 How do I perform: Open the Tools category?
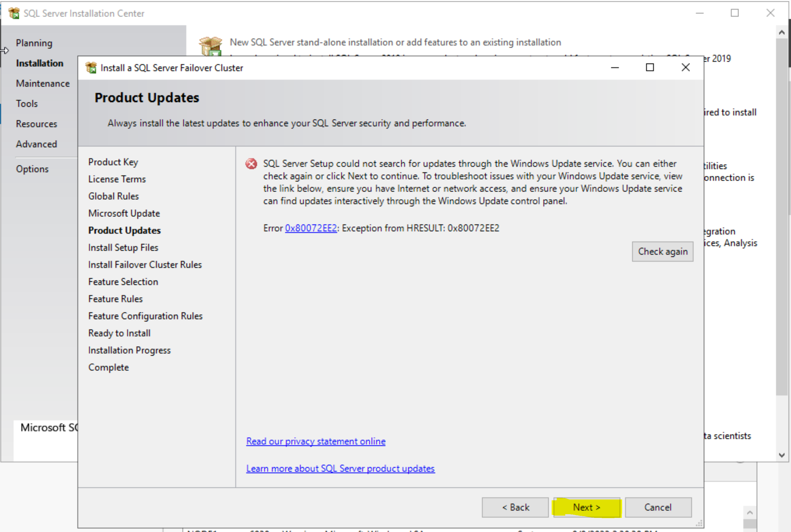click(x=27, y=104)
